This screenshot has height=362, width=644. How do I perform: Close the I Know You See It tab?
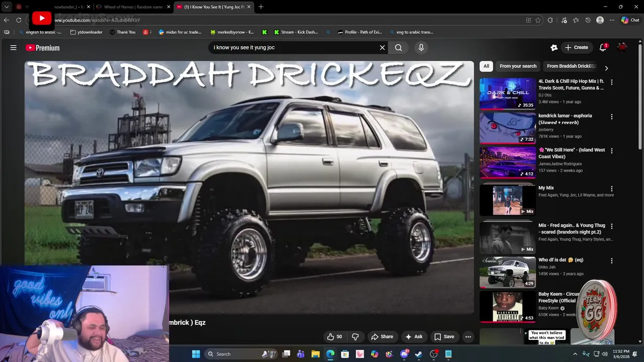coord(249,7)
